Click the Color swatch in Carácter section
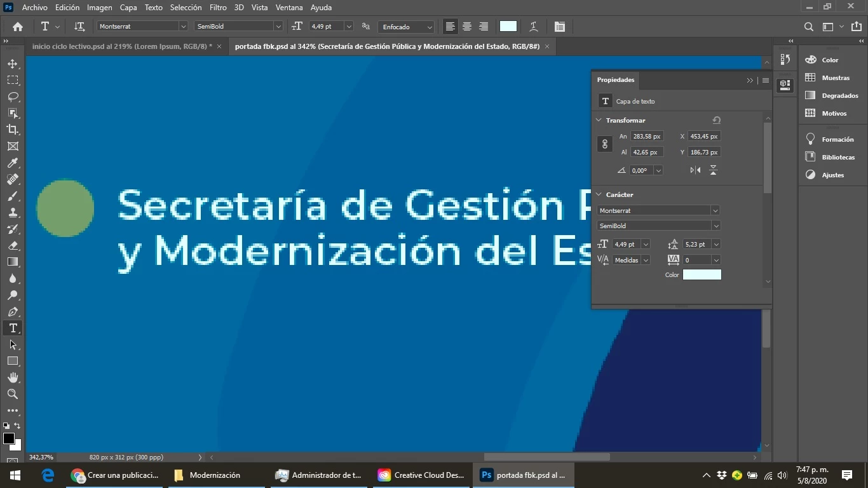The width and height of the screenshot is (868, 488). click(x=702, y=274)
